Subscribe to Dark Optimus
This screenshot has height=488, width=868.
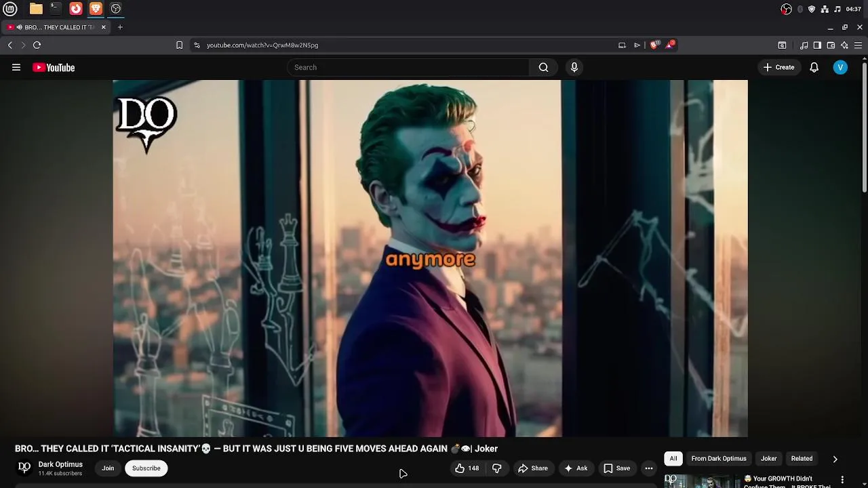(146, 468)
